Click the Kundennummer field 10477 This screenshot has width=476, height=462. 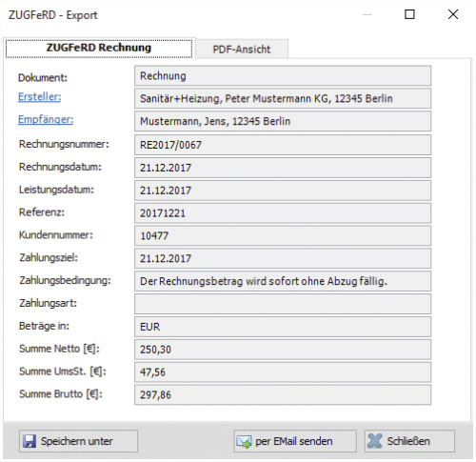tap(283, 236)
